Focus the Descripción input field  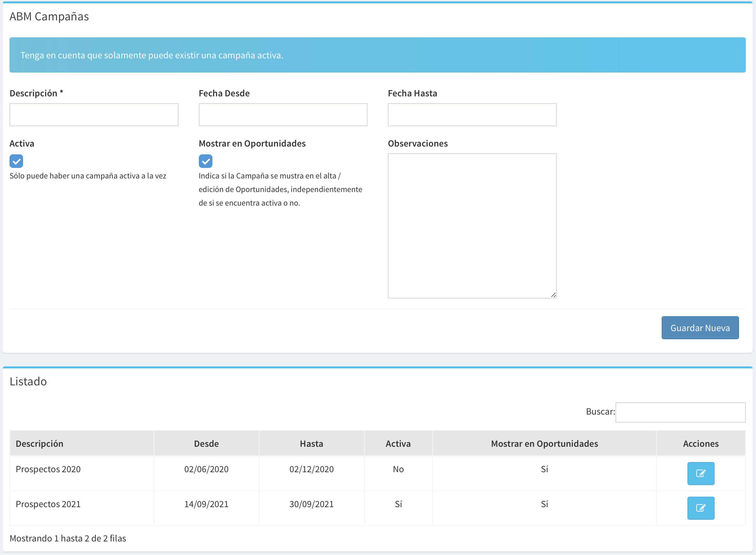(x=94, y=115)
